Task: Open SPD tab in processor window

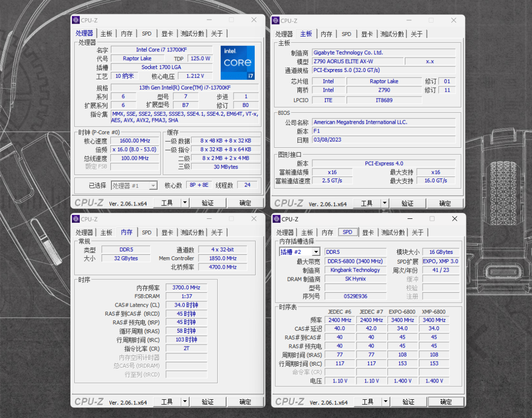Action: point(147,34)
